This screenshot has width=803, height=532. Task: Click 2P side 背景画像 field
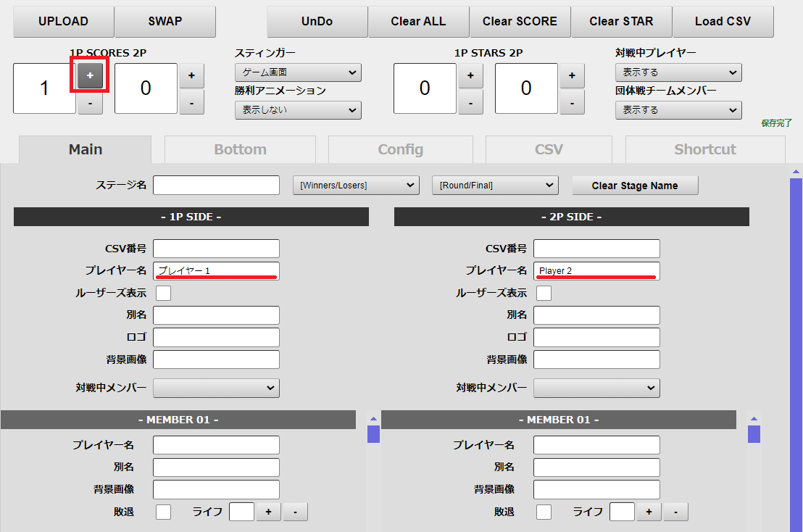click(x=596, y=359)
